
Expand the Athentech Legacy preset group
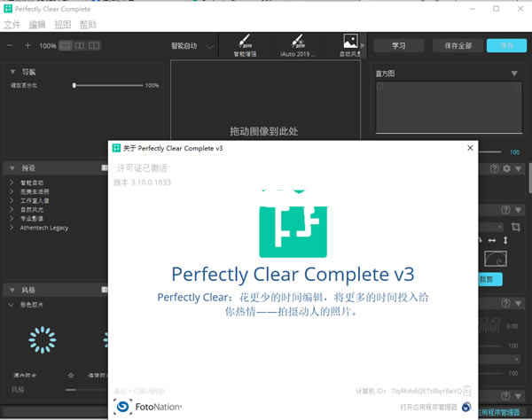[12, 228]
